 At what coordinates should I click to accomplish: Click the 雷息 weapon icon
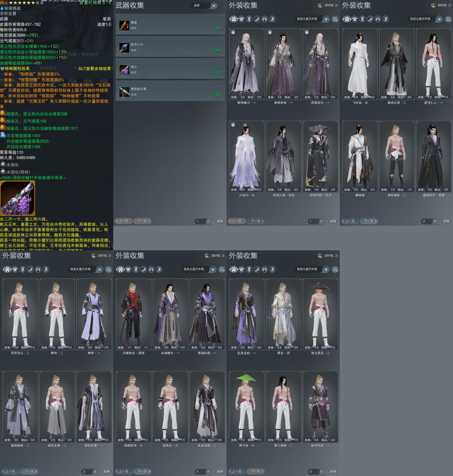pyautogui.click(x=124, y=25)
